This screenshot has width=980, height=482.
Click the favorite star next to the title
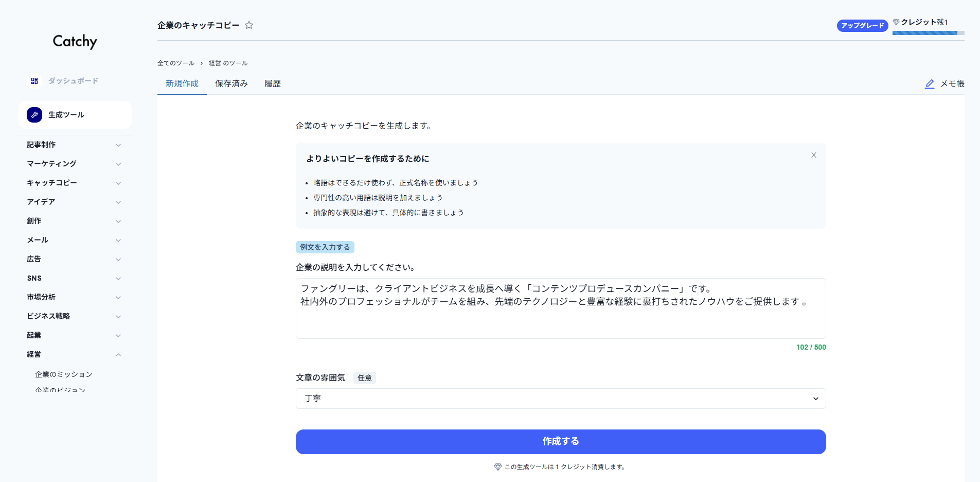[x=249, y=25]
